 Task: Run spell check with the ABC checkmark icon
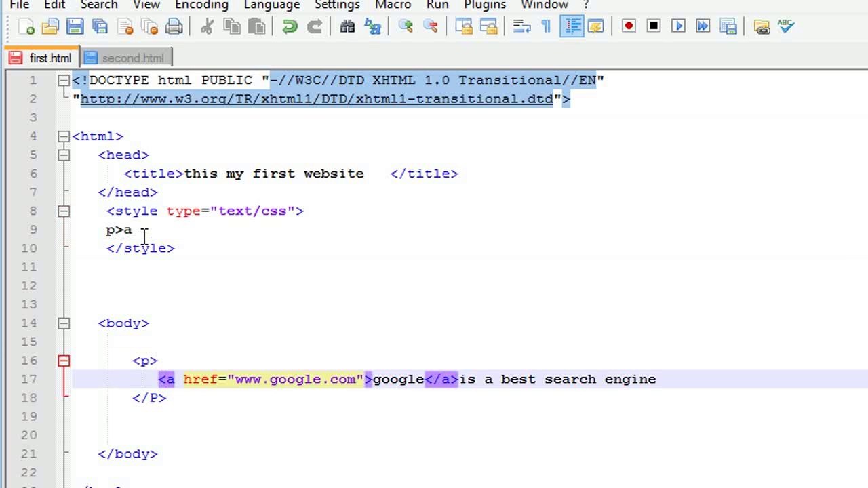(x=786, y=26)
